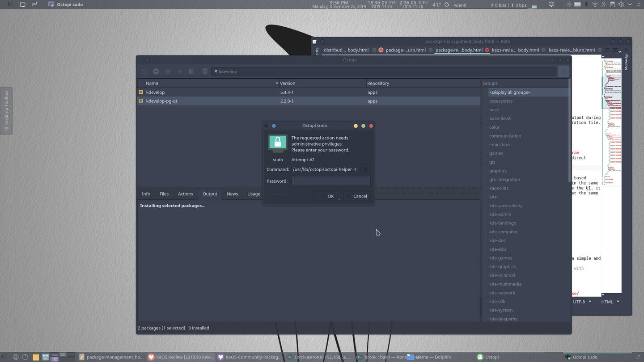Select the Output tab in Octopi
Image resolution: width=644 pixels, height=362 pixels.
click(x=210, y=194)
